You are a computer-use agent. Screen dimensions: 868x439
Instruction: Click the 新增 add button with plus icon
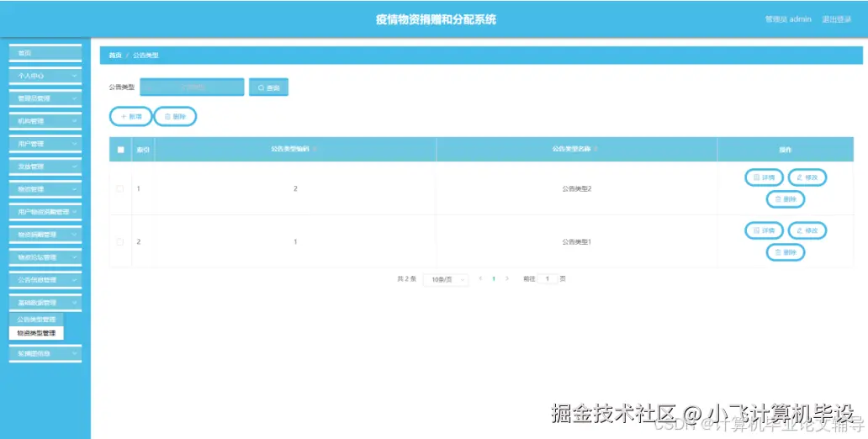(x=130, y=117)
